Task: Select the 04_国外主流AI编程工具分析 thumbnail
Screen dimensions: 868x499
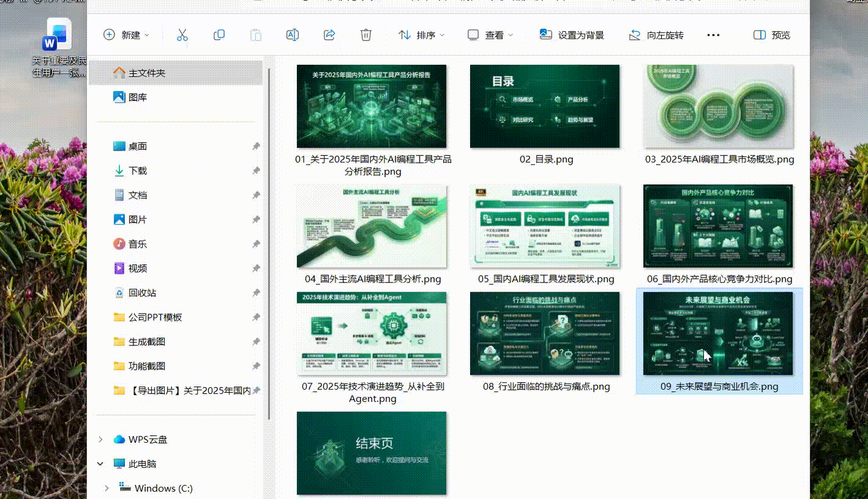Action: (x=372, y=226)
